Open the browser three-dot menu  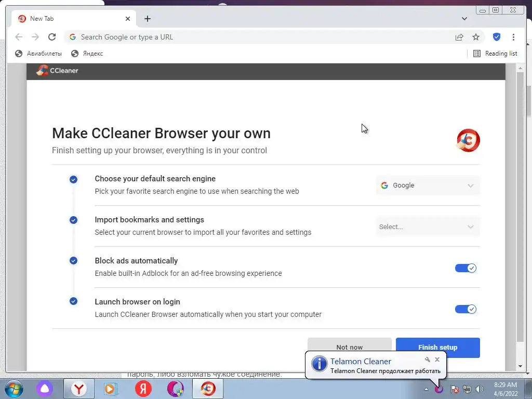(x=513, y=37)
